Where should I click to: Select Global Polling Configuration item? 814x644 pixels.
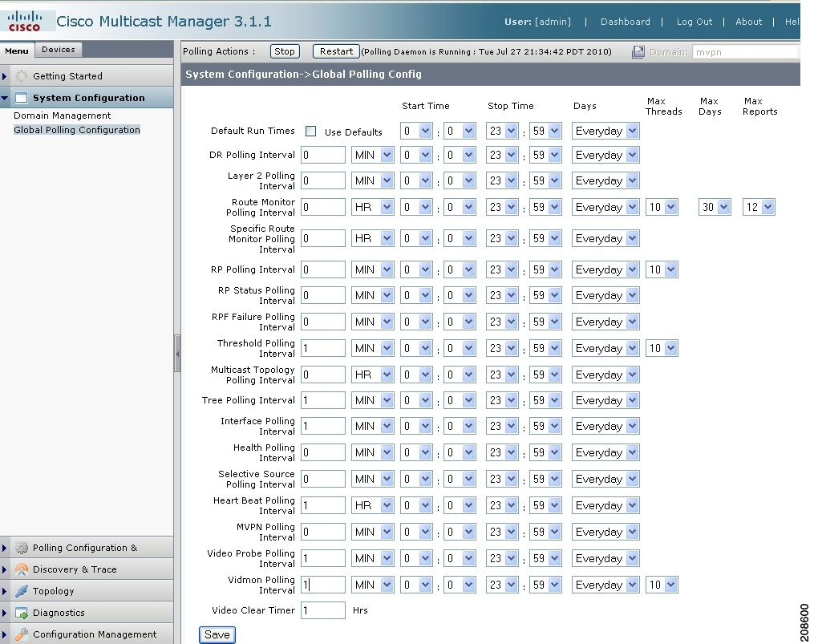tap(77, 130)
